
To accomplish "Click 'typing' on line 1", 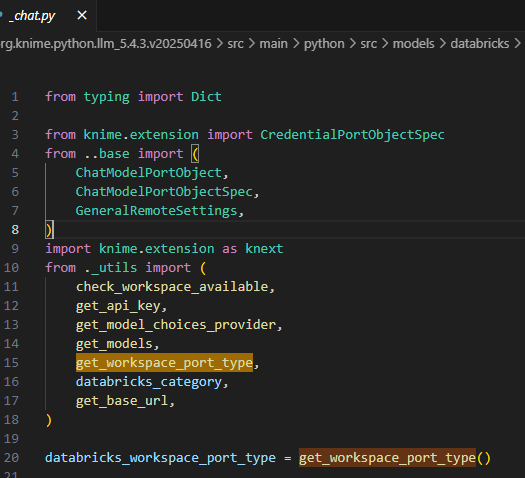I will point(106,97).
